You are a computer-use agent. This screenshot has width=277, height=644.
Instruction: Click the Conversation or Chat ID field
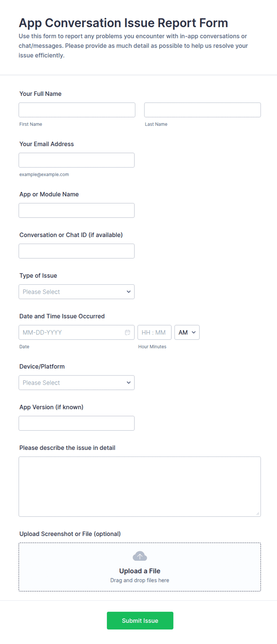pos(77,251)
